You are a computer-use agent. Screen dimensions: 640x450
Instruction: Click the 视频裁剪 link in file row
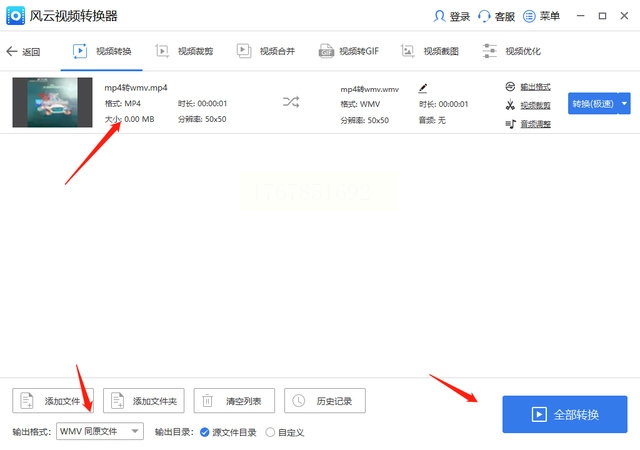point(535,106)
